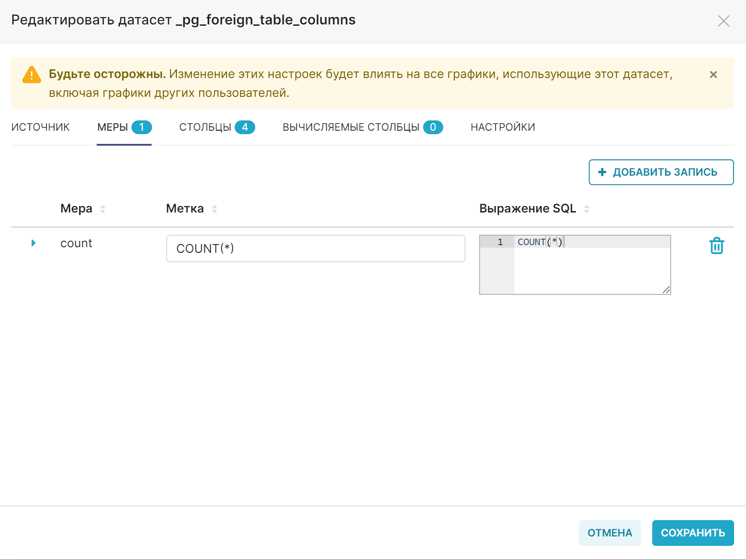Click the Сохранить button

click(x=693, y=533)
